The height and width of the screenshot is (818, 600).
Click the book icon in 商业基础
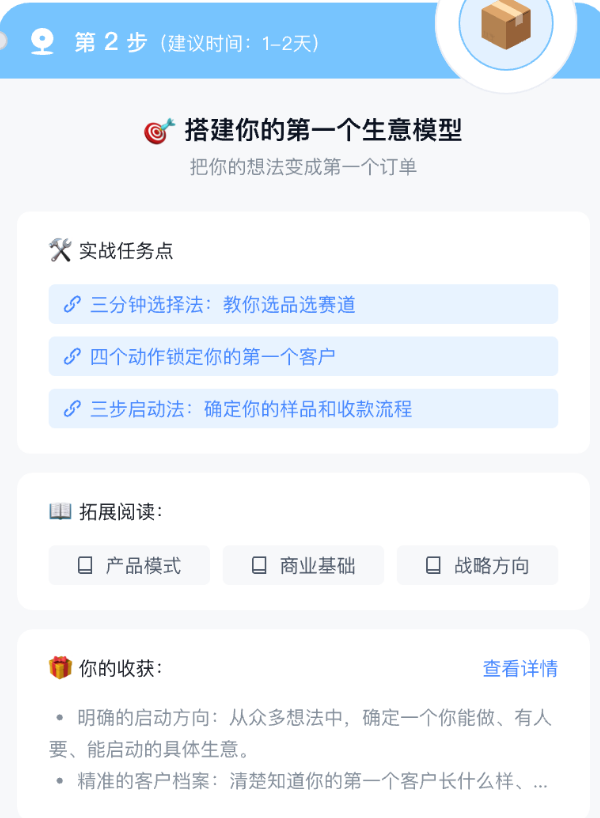(259, 566)
